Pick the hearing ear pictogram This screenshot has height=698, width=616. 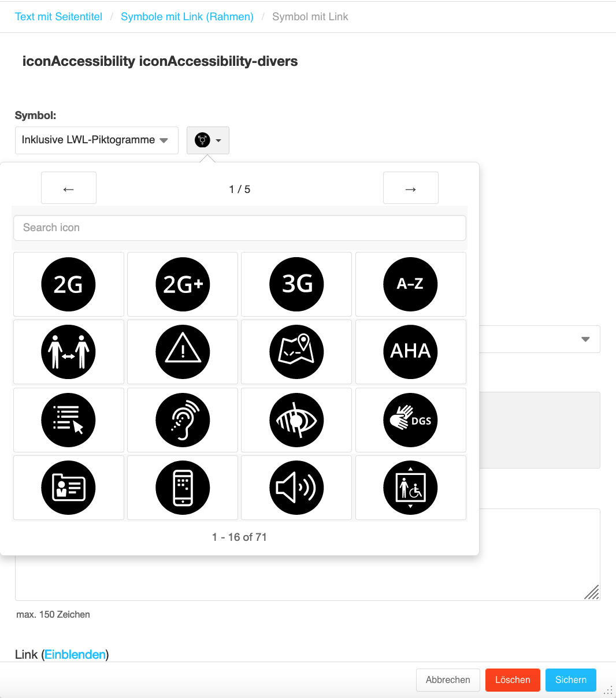183,420
